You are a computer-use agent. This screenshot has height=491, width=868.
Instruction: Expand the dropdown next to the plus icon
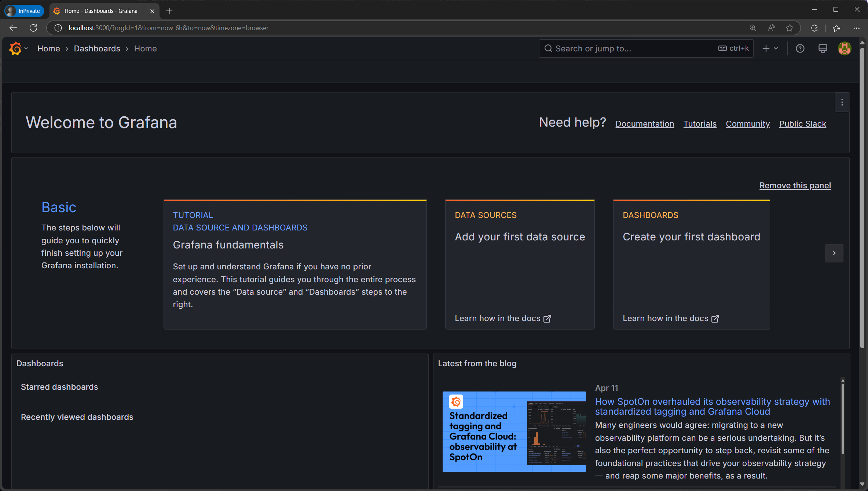tap(775, 48)
